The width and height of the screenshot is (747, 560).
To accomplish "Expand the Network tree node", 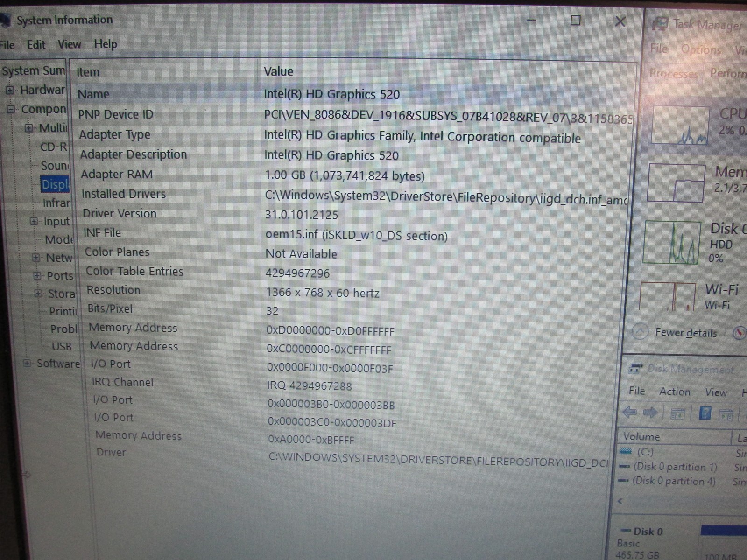I will tap(36, 258).
